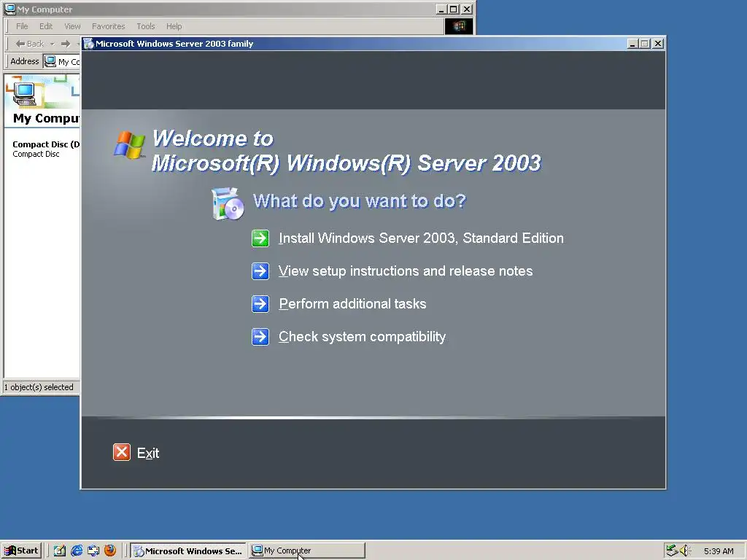Open View menu in My Computer window
Image resolution: width=747 pixels, height=560 pixels.
[x=72, y=26]
